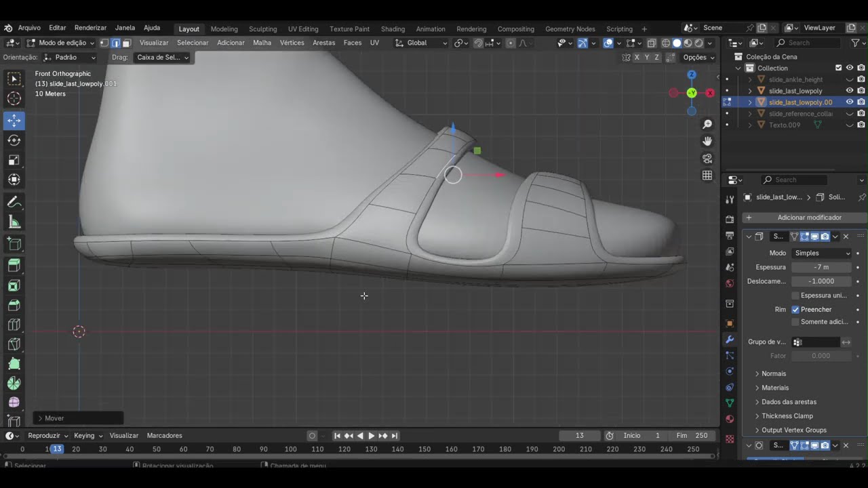Image resolution: width=868 pixels, height=488 pixels.
Task: Click the pan view hand icon
Action: (x=707, y=141)
